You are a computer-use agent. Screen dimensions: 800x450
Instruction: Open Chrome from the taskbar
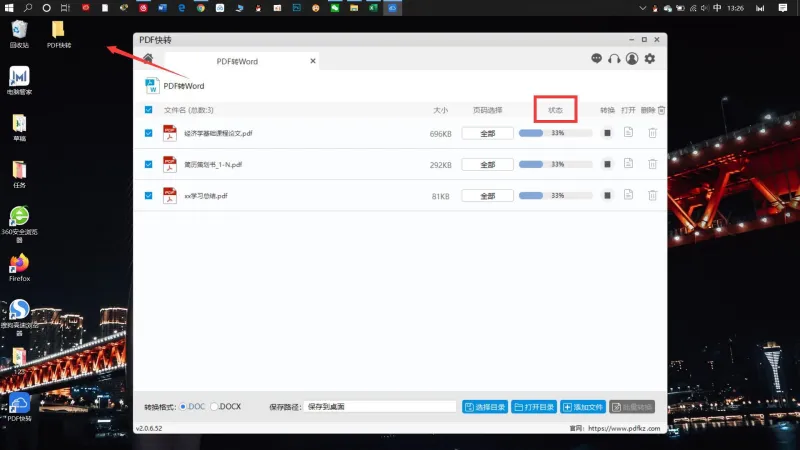pos(201,8)
